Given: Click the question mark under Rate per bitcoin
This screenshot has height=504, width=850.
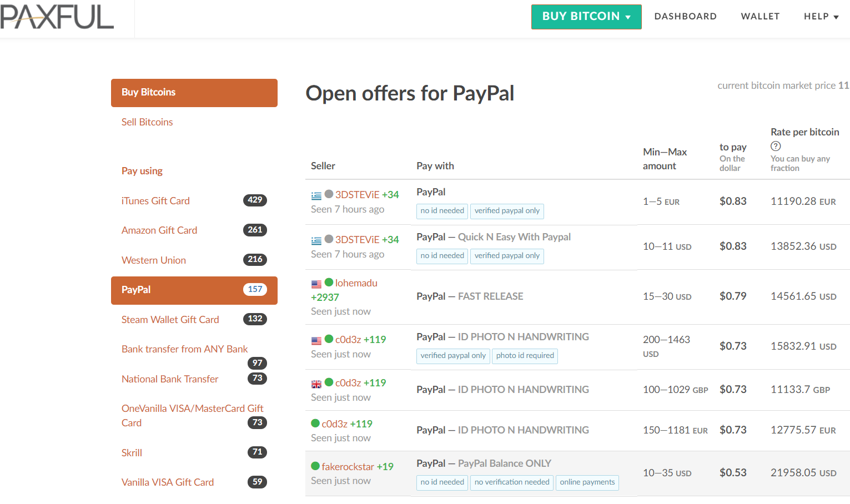Looking at the screenshot, I should 776,146.
